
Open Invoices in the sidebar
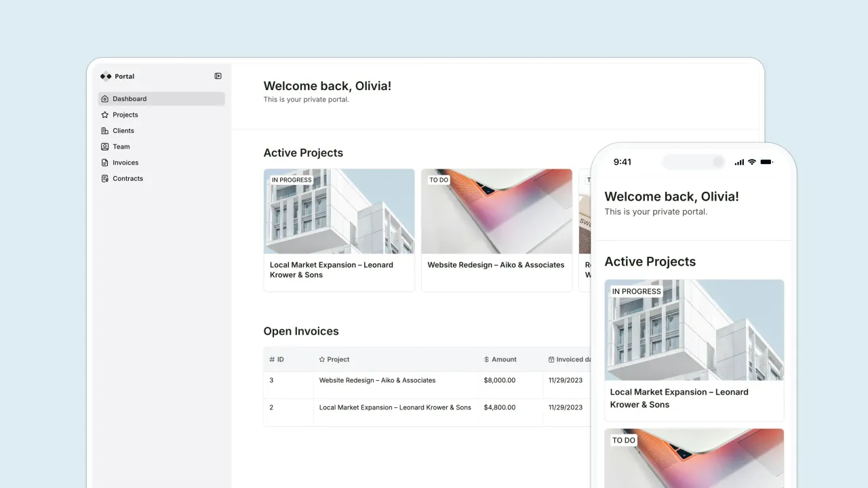point(161,163)
